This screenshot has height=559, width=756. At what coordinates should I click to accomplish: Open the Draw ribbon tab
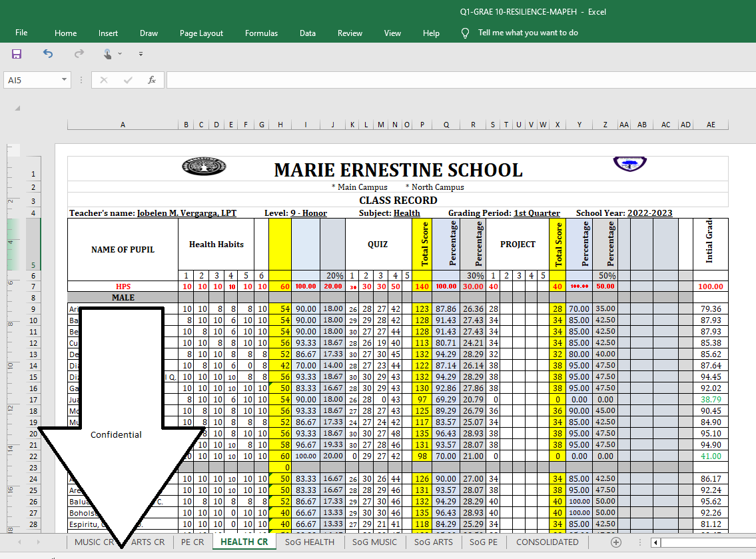[x=149, y=33]
